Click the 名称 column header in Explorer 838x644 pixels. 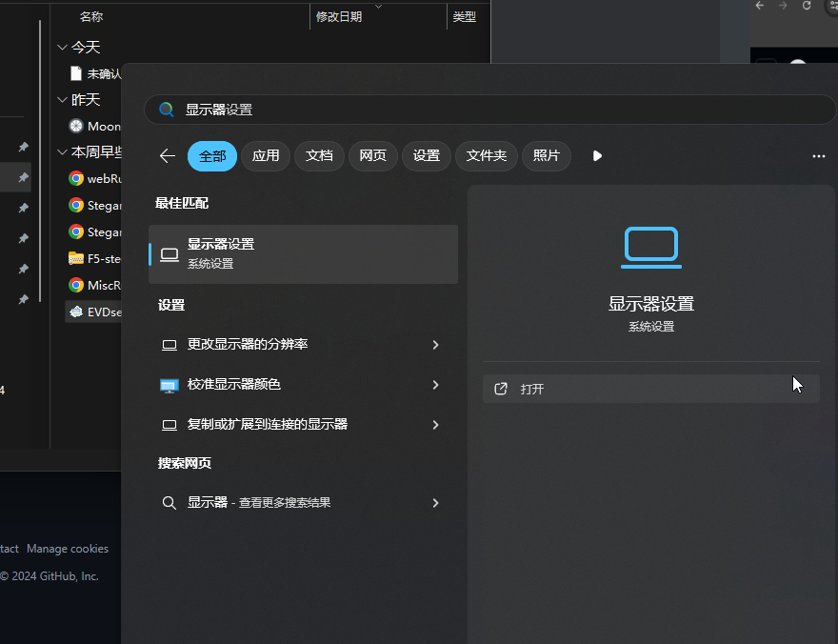(x=91, y=17)
